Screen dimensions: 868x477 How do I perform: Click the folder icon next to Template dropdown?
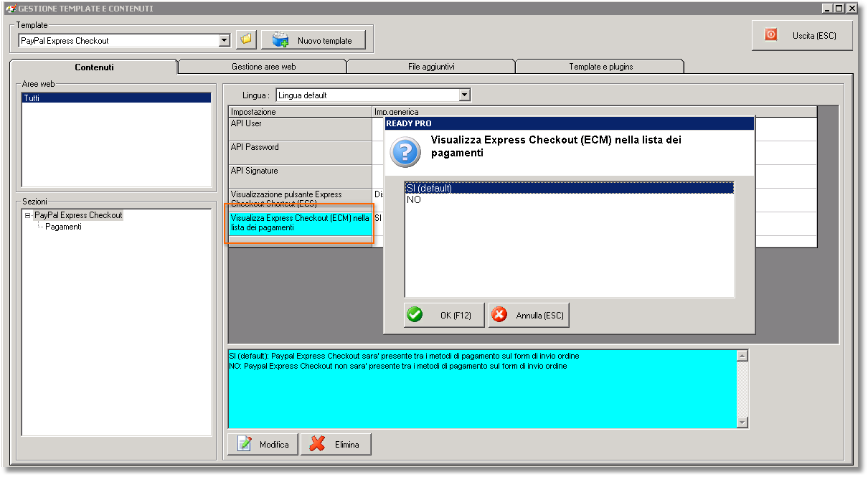coord(246,40)
